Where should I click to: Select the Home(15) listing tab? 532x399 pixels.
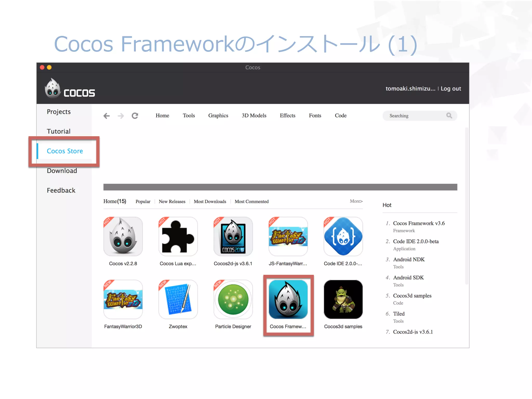coord(115,201)
